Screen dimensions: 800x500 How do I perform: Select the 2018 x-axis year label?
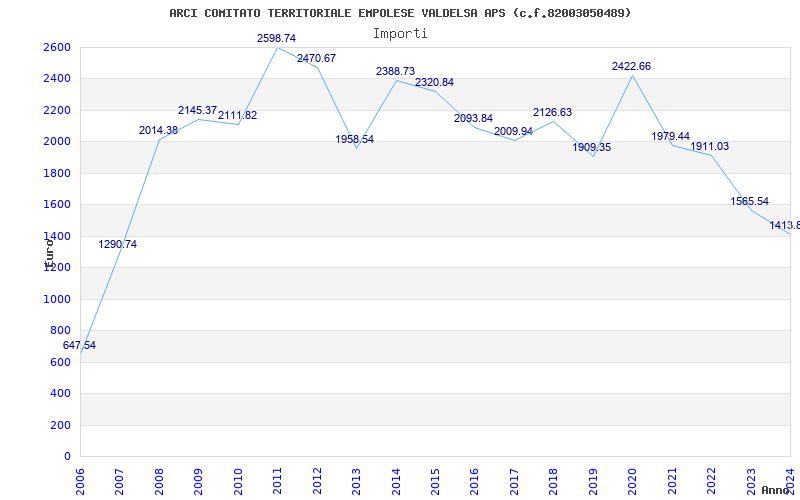point(554,481)
